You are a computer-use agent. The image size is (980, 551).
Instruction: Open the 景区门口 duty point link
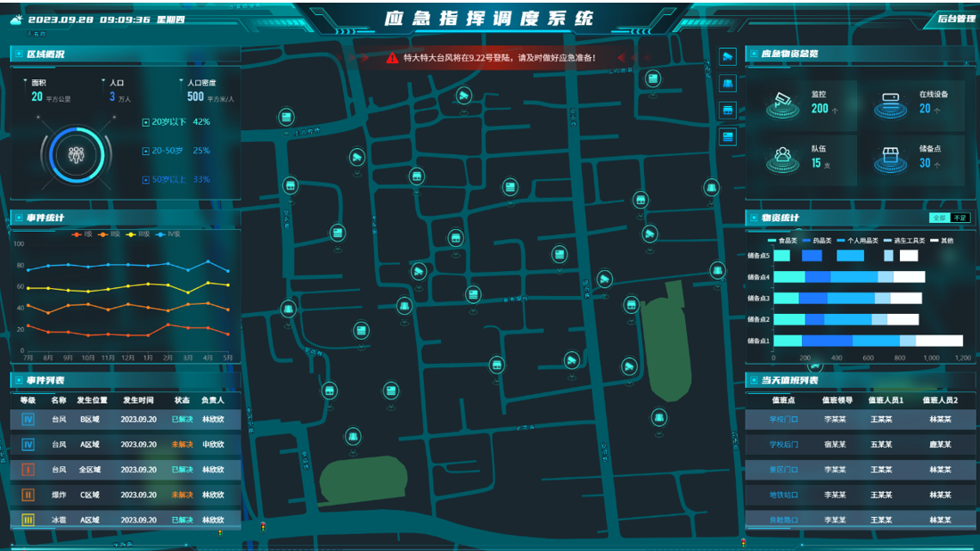(783, 470)
